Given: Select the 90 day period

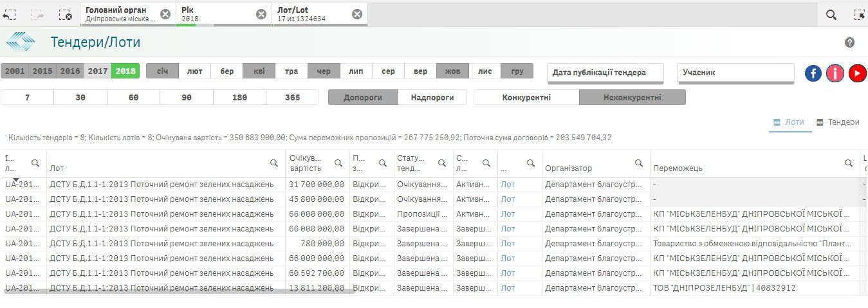Looking at the screenshot, I should pos(187,98).
